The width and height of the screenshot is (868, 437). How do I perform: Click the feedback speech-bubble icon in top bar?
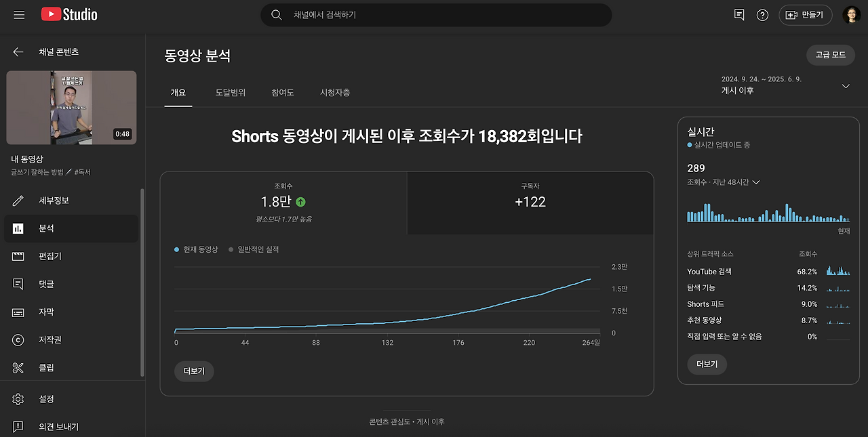(x=738, y=14)
